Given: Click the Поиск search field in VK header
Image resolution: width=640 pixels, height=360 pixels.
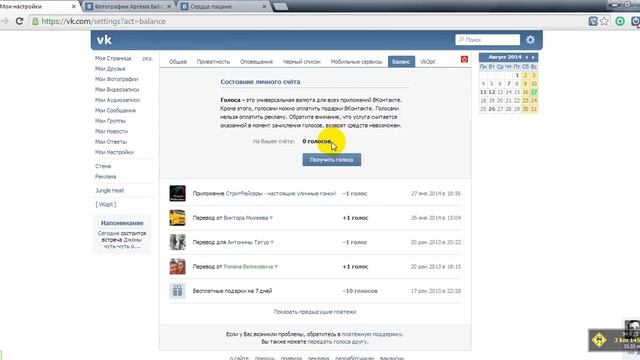Looking at the screenshot, I should click(488, 40).
